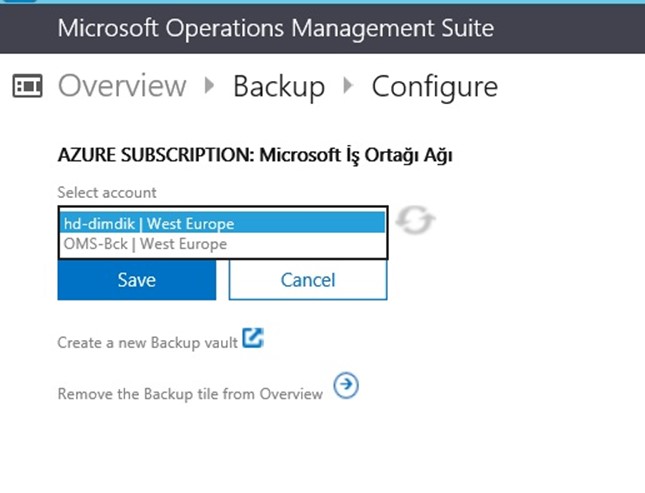This screenshot has height=493, width=645.
Task: Click the Configure breadcrumb item
Action: click(435, 87)
